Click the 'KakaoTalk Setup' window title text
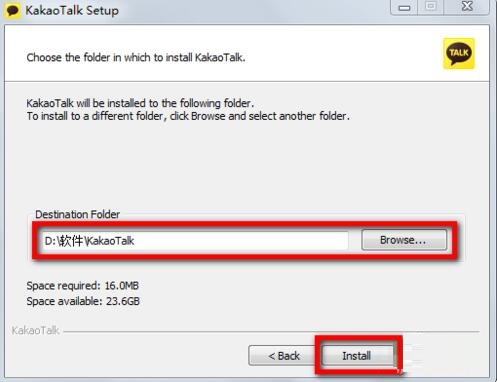Image resolution: width=497 pixels, height=382 pixels. 72,10
